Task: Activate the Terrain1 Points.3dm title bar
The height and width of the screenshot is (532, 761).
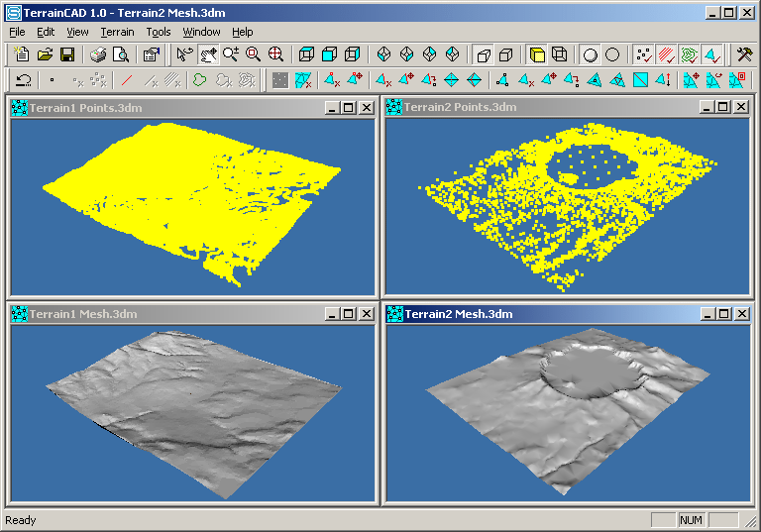Action: point(192,108)
